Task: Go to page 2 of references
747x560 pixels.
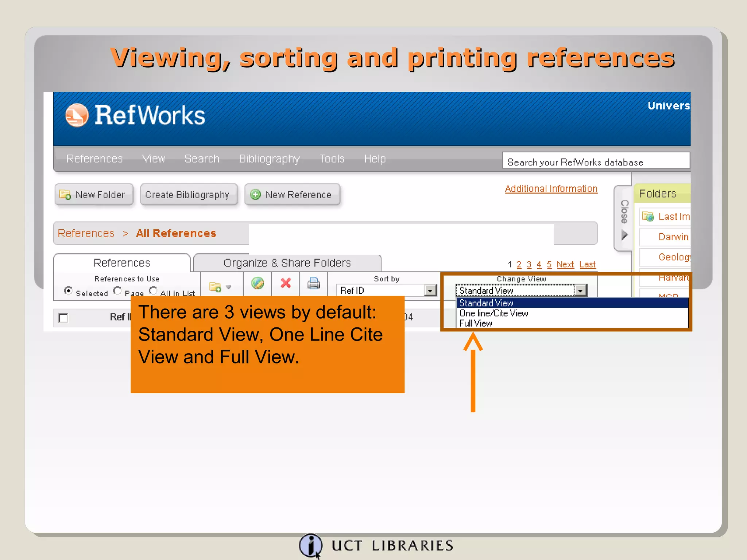Action: (519, 264)
